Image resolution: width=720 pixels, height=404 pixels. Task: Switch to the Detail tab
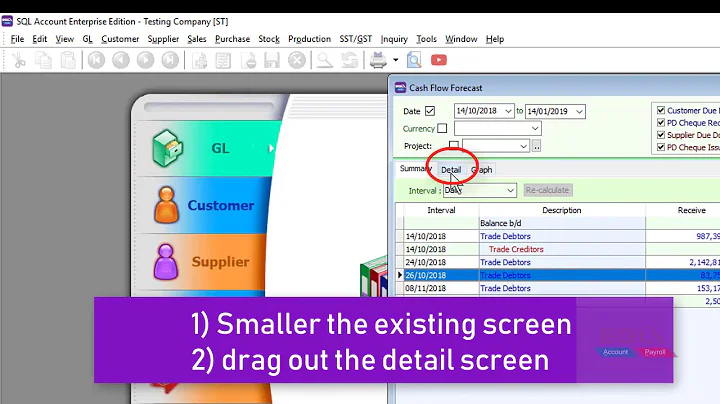point(451,169)
